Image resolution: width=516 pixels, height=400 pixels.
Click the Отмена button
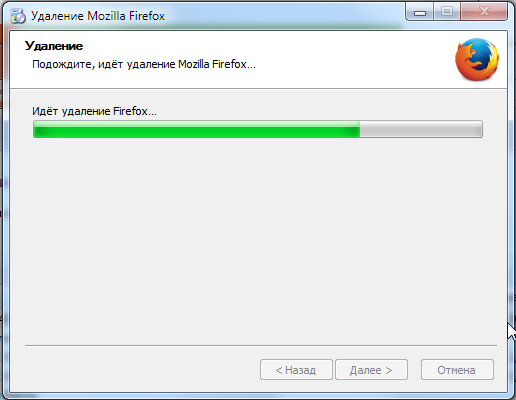pos(457,370)
